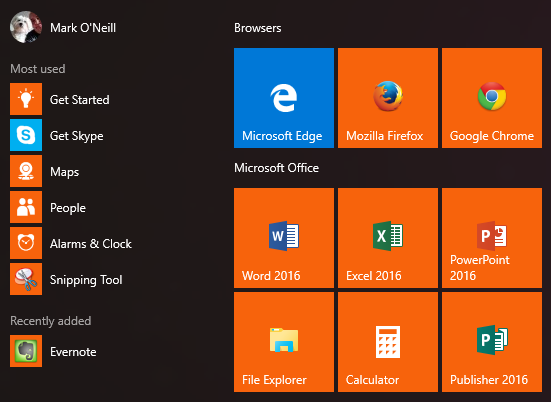Viewport: 551px width, 402px height.
Task: Launch the Calculator tile
Action: (x=388, y=342)
